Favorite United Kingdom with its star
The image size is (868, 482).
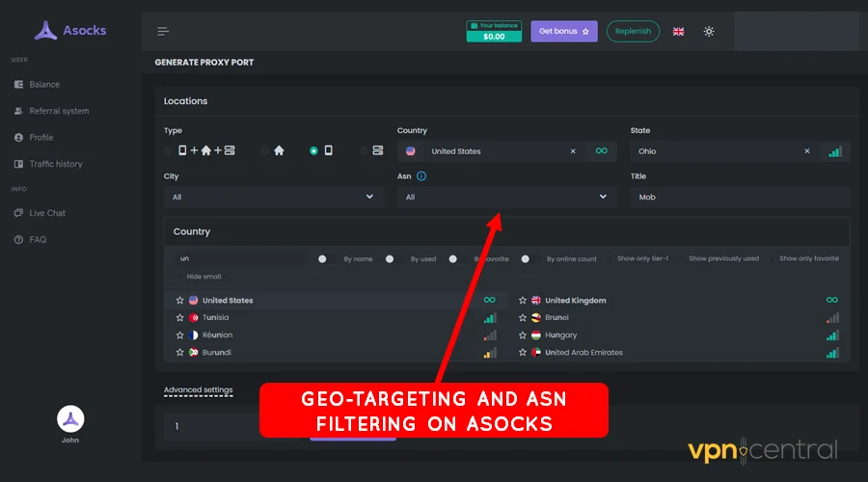coord(522,301)
